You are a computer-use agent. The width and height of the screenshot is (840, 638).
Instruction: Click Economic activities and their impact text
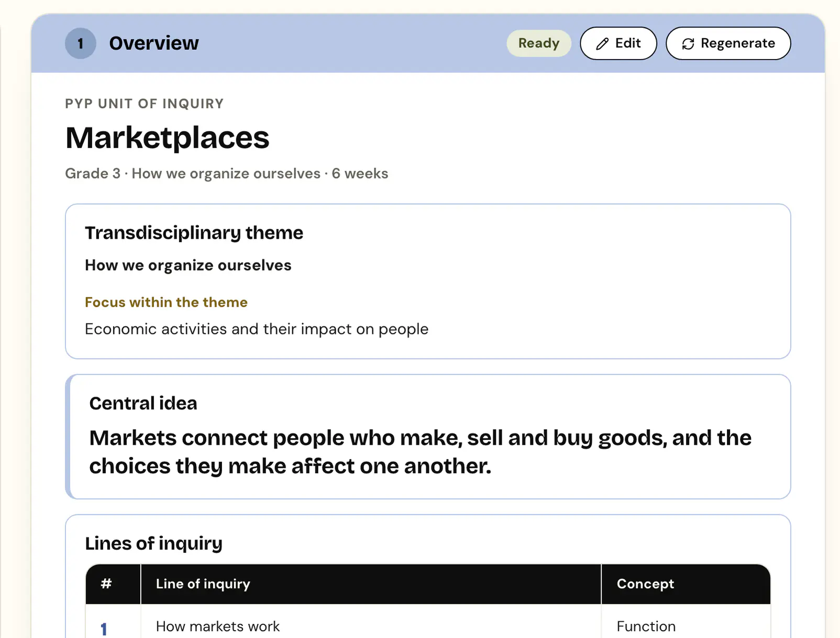[x=257, y=329]
